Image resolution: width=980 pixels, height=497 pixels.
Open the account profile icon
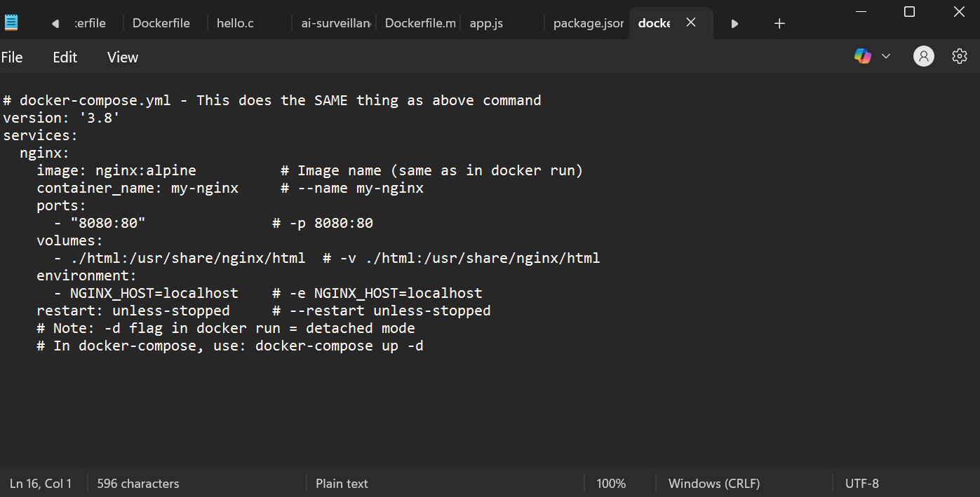tap(923, 57)
